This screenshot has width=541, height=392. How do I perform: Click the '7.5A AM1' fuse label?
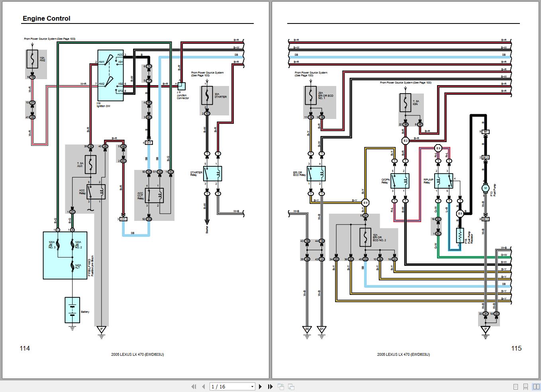pos(80,165)
